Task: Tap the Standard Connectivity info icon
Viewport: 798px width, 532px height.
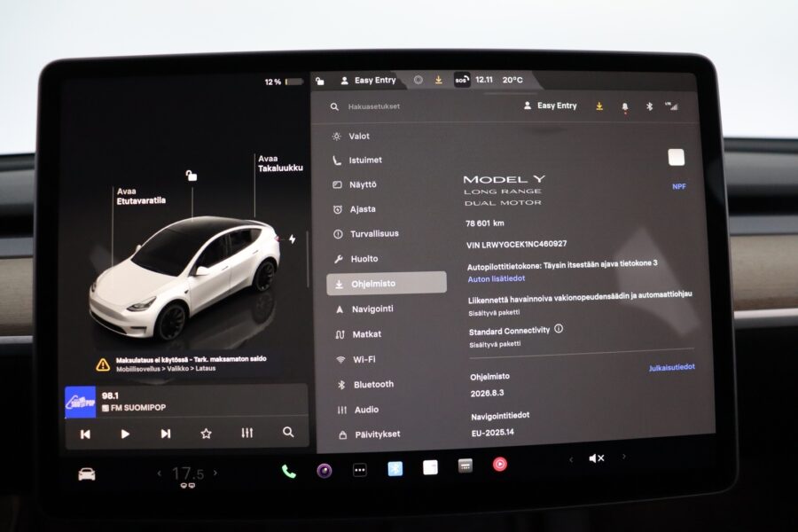Action: pos(559,328)
